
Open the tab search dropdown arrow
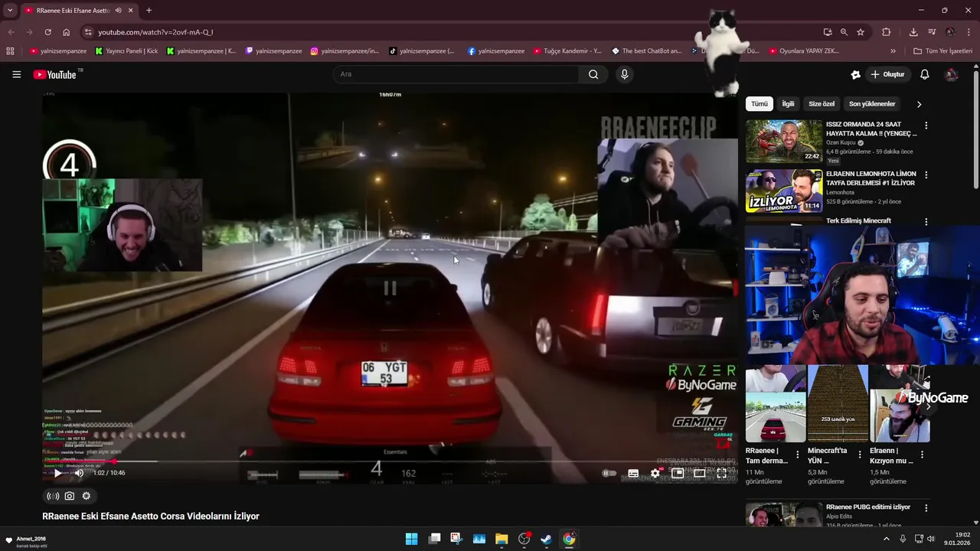(x=10, y=11)
